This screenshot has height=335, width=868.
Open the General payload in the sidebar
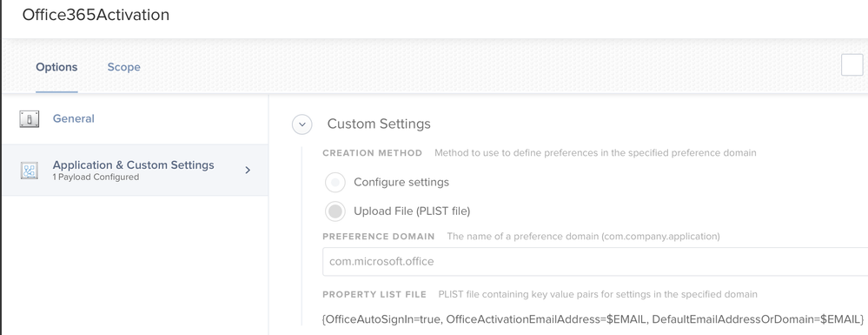[x=135, y=118]
